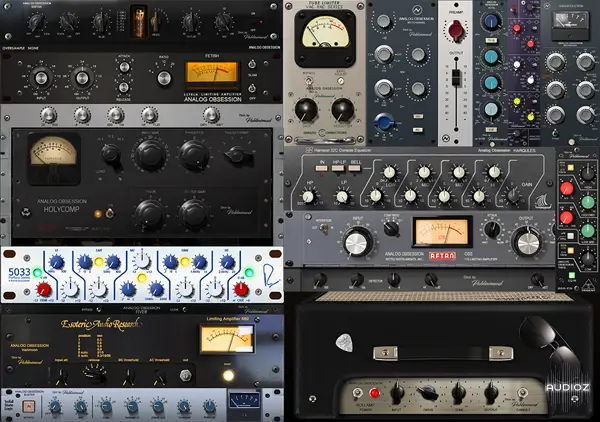Flip the POWER toggle on the guitar amp
Screen dimensions: 600x422
pyautogui.click(x=358, y=393)
